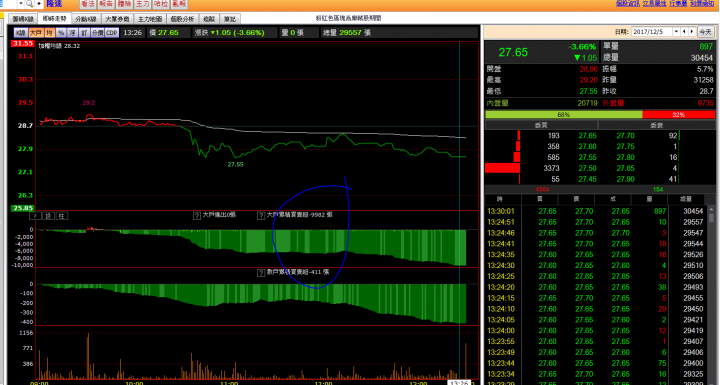Click the tick list vertical scrollbar
This screenshot has width=720, height=385.
[x=711, y=294]
